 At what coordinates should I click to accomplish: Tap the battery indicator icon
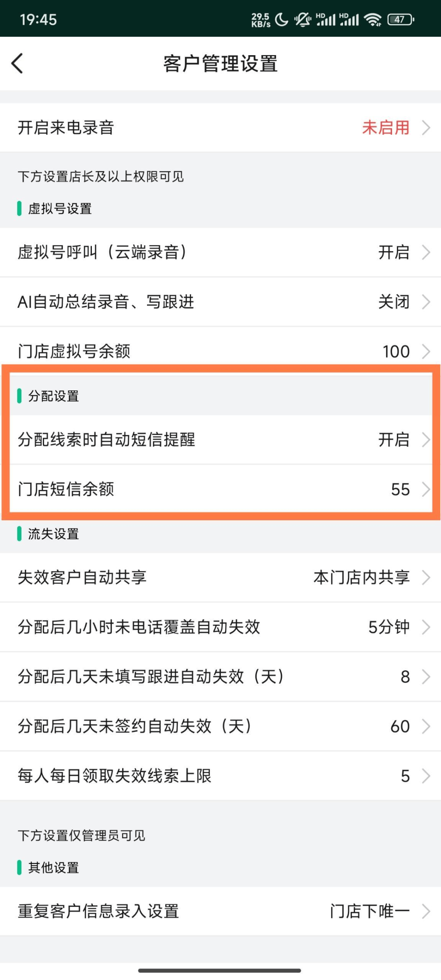click(x=401, y=19)
